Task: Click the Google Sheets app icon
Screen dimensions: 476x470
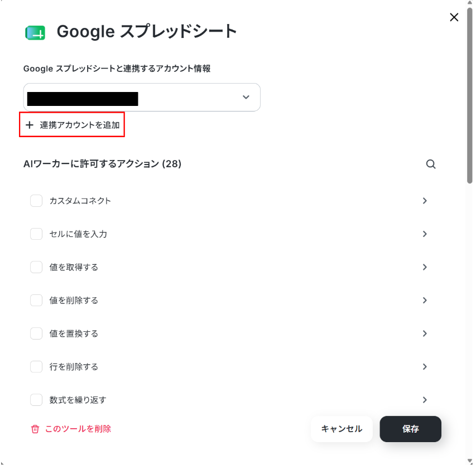Action: (x=35, y=33)
